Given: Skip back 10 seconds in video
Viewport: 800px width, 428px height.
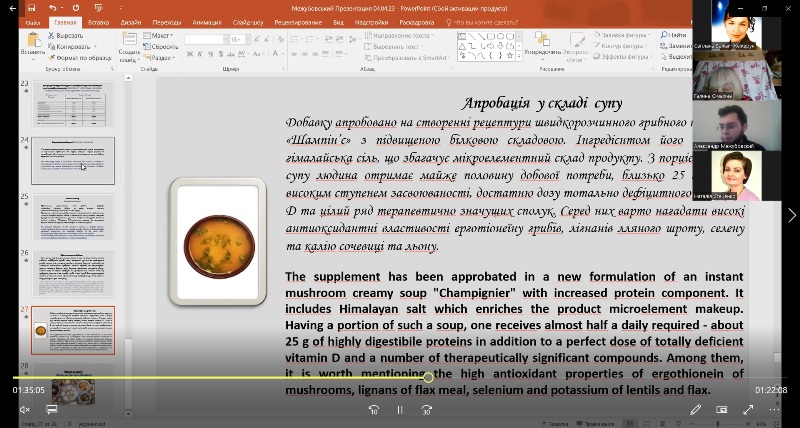Looking at the screenshot, I should coord(373,409).
